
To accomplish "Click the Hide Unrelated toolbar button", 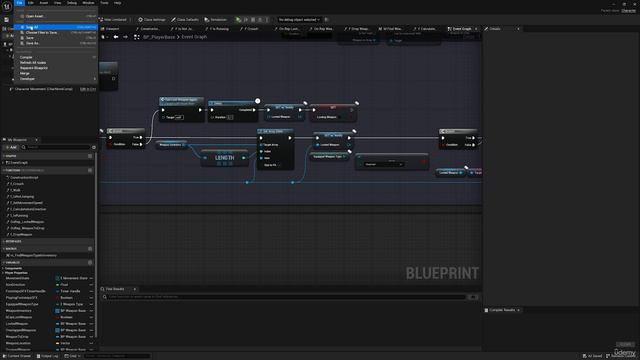I will (x=113, y=20).
